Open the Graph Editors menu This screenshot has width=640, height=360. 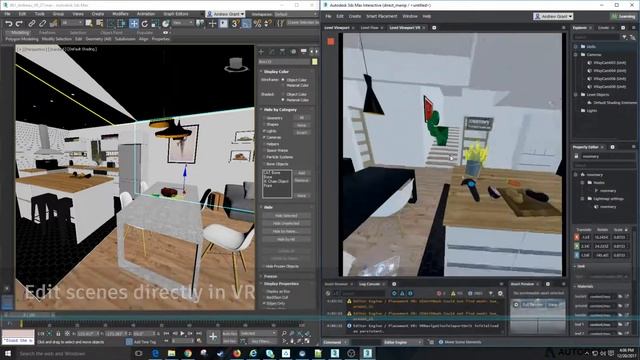pos(176,14)
